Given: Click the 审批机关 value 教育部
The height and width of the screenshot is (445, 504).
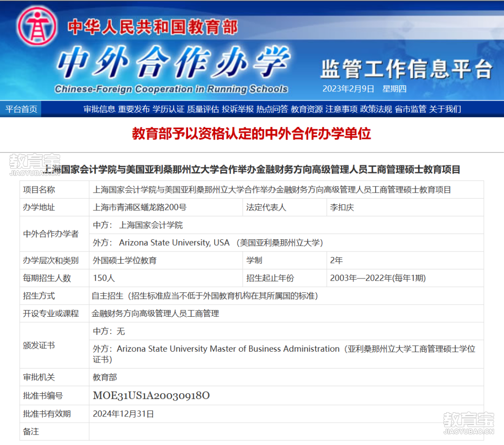Looking at the screenshot, I should coord(105,377).
